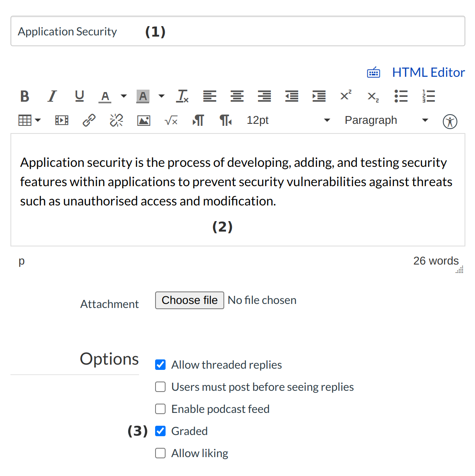Insert a numbered list
This screenshot has width=475, height=476.
[x=428, y=96]
